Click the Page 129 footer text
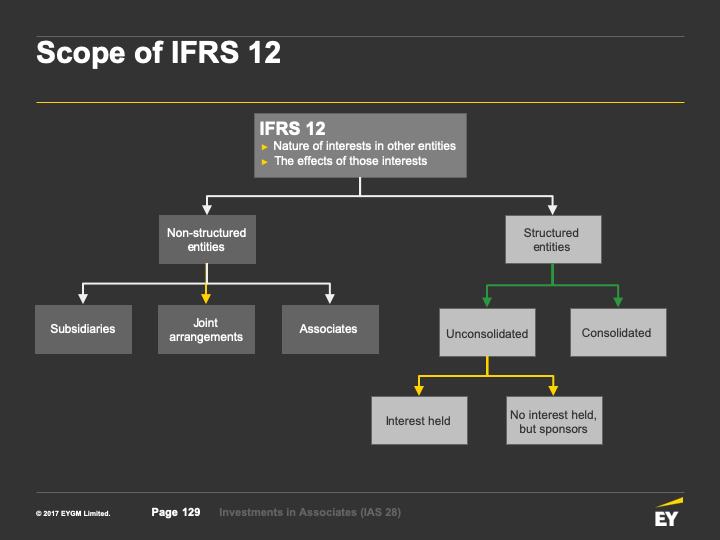The height and width of the screenshot is (540, 720). (x=176, y=512)
